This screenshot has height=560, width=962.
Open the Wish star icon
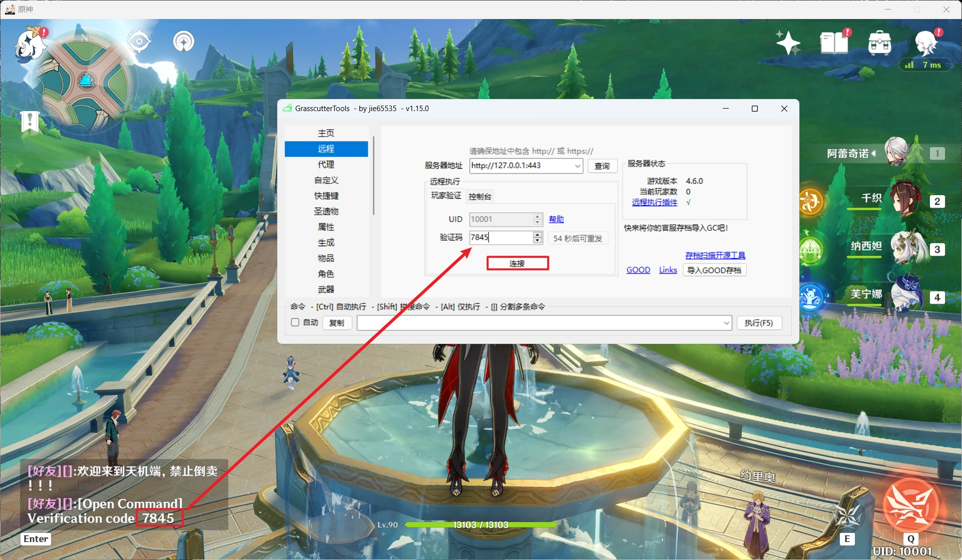788,43
